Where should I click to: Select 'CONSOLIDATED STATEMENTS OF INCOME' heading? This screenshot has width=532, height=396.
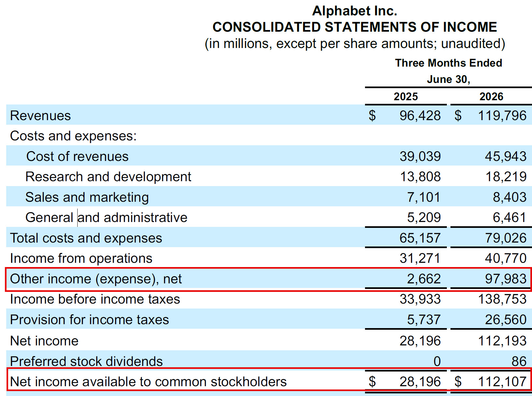point(355,27)
